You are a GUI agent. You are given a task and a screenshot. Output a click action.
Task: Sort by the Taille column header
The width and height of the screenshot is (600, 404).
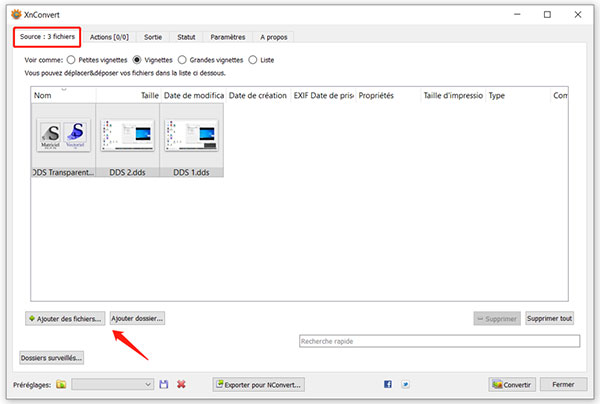(x=129, y=95)
